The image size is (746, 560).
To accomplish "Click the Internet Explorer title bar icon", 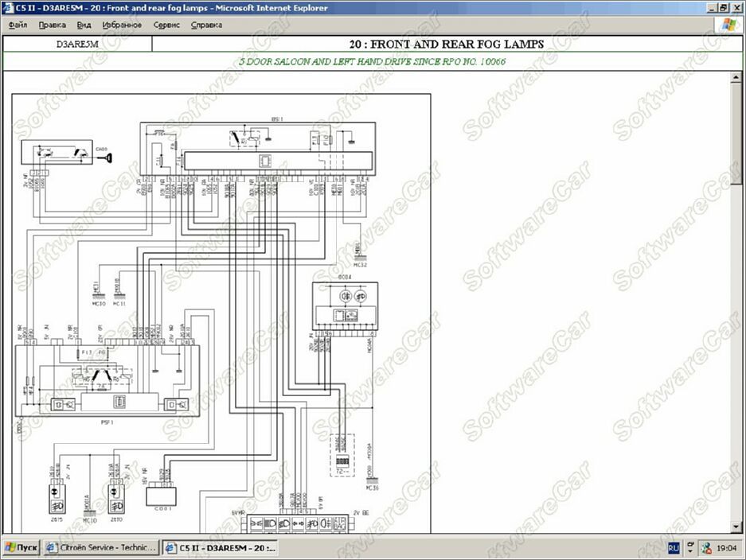I will pyautogui.click(x=8, y=8).
